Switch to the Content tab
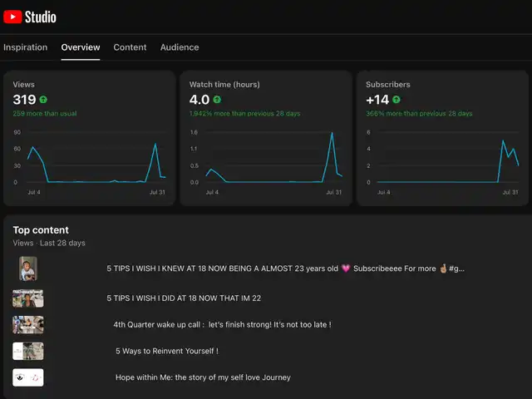The image size is (532, 399). click(130, 47)
